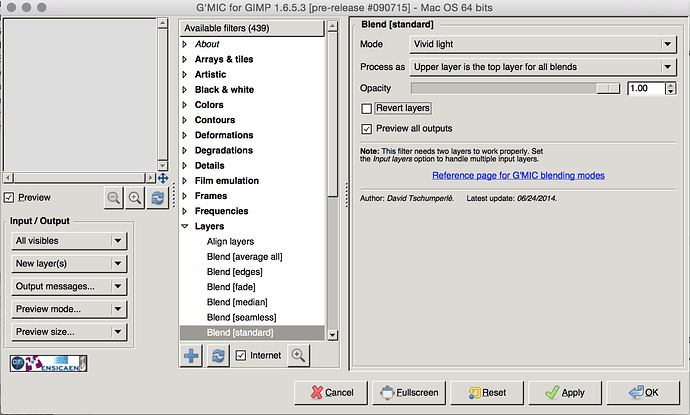This screenshot has width=690, height=415.
Task: Open the Preview mode dropdown
Action: pos(69,309)
